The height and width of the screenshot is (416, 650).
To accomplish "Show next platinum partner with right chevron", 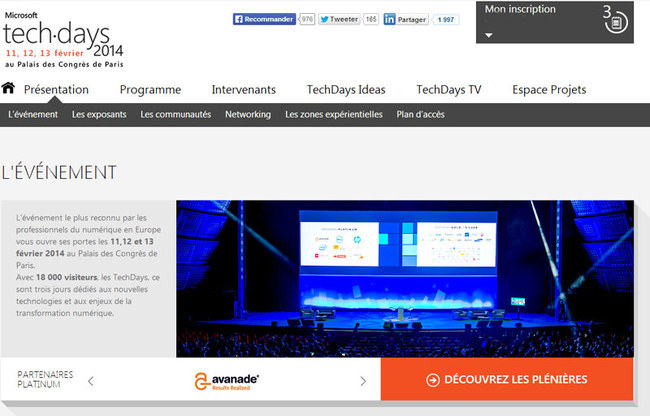I will [363, 381].
